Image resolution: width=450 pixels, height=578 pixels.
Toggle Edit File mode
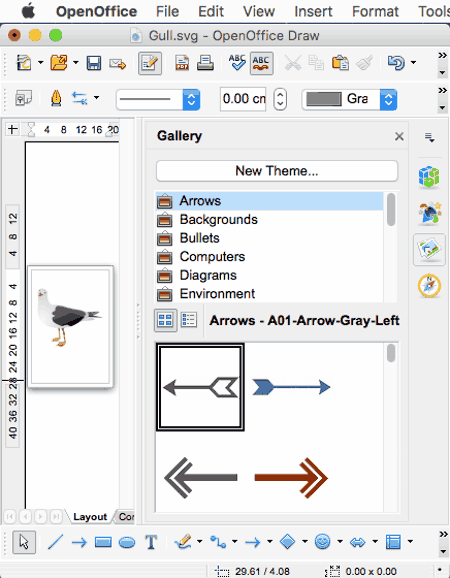click(x=150, y=63)
